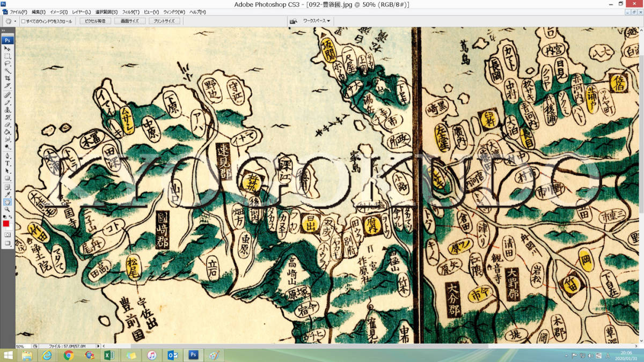The height and width of the screenshot is (362, 644).
Task: Select the Notes tool
Action: (x=8, y=186)
